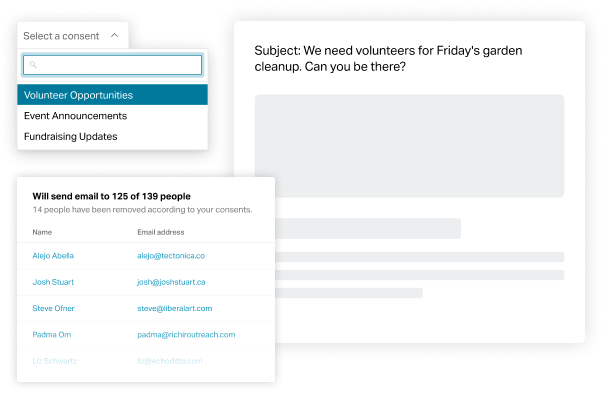
Task: Choose Volunteer Opportunities consent option
Action: pos(112,95)
